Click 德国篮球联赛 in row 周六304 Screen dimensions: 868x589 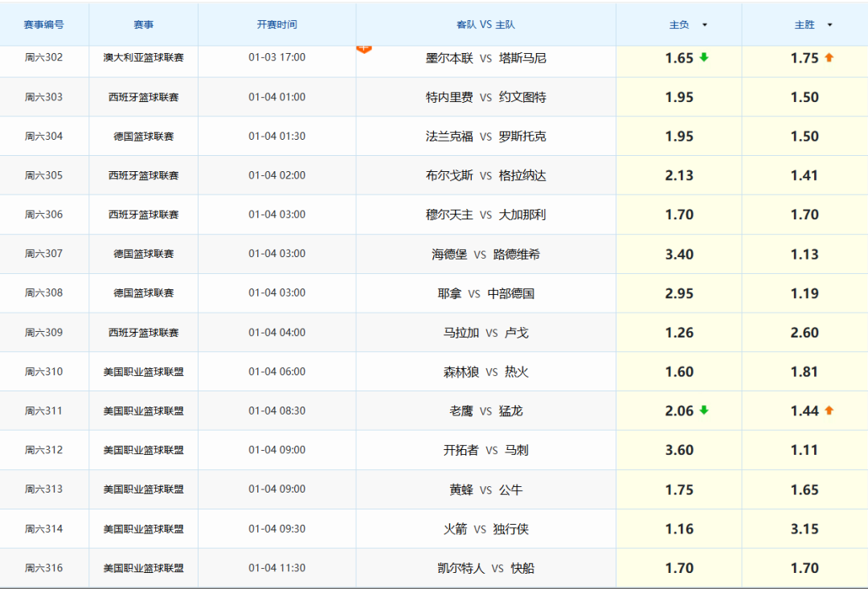[x=143, y=136]
